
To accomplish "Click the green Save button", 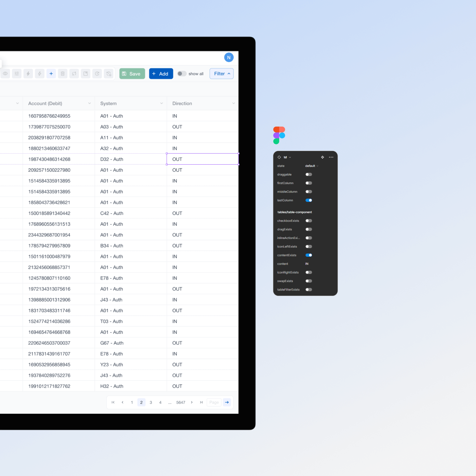I will click(x=132, y=74).
